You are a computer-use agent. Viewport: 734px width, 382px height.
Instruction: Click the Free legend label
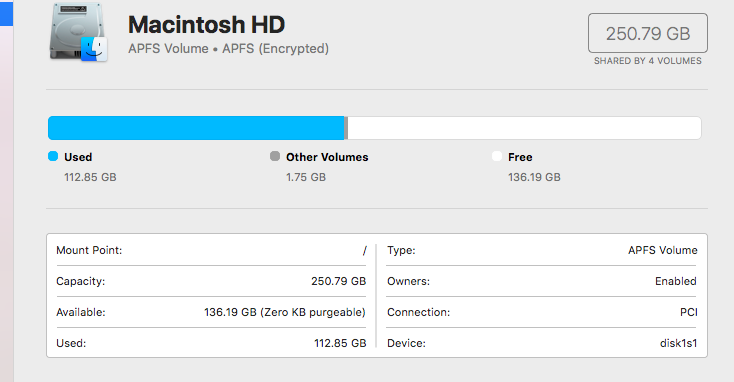520,157
